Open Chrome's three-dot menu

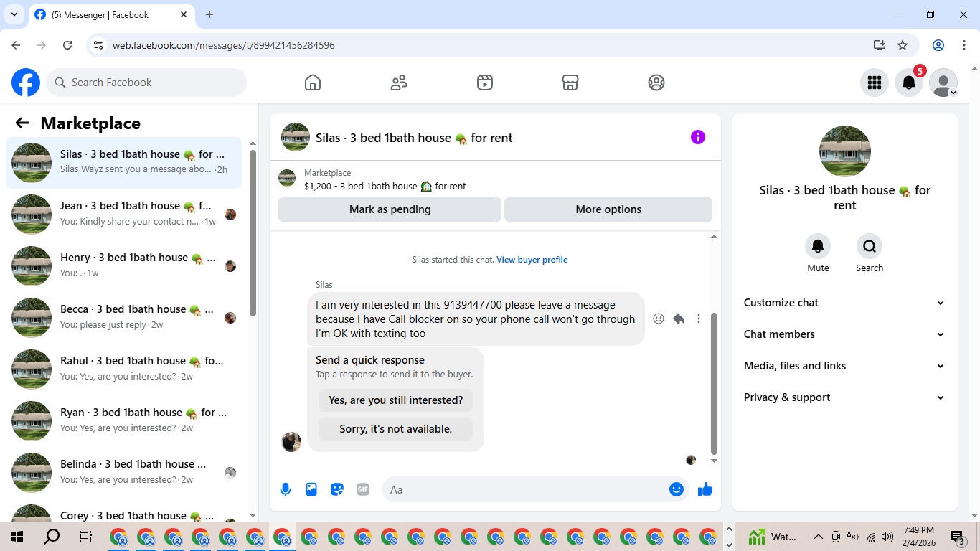coord(963,45)
